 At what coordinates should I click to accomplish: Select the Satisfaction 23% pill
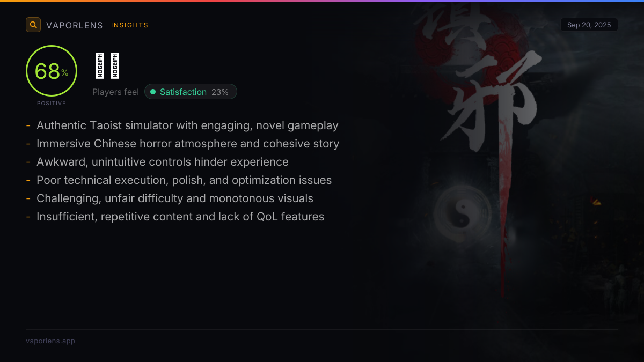191,92
